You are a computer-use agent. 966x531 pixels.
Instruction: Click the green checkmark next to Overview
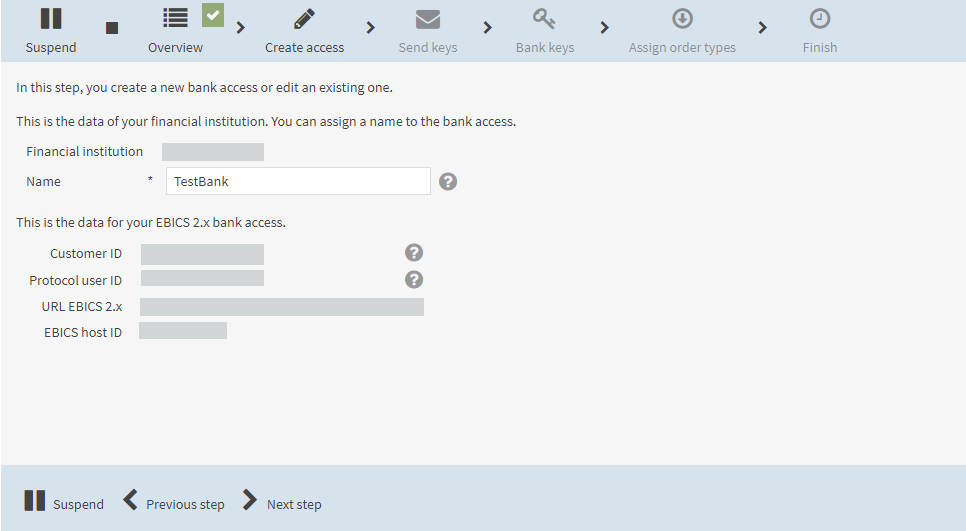coord(213,15)
